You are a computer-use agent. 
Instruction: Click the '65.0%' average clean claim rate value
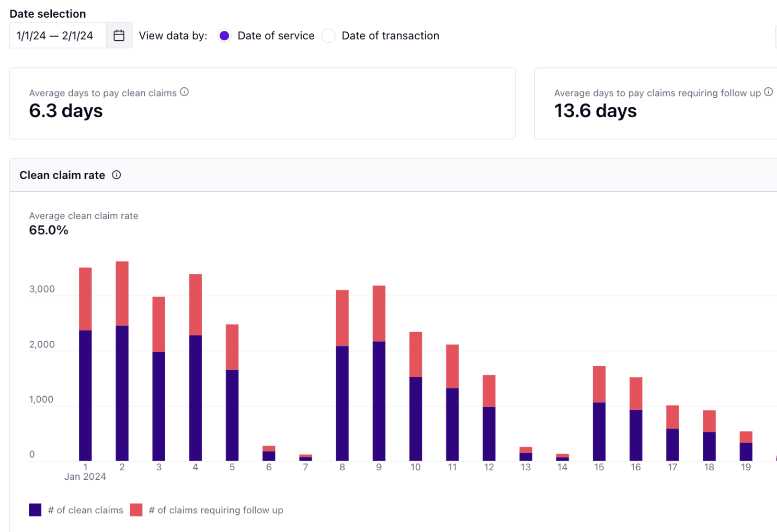click(49, 230)
